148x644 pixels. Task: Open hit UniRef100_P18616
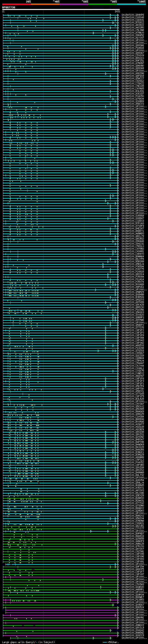[133, 48]
